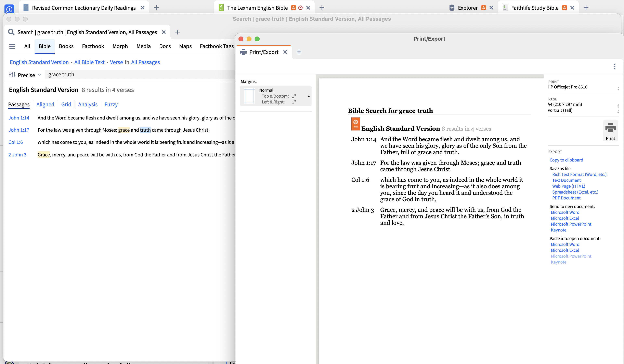
Task: Click the ESV book cover icon in the preview
Action: coord(356,124)
